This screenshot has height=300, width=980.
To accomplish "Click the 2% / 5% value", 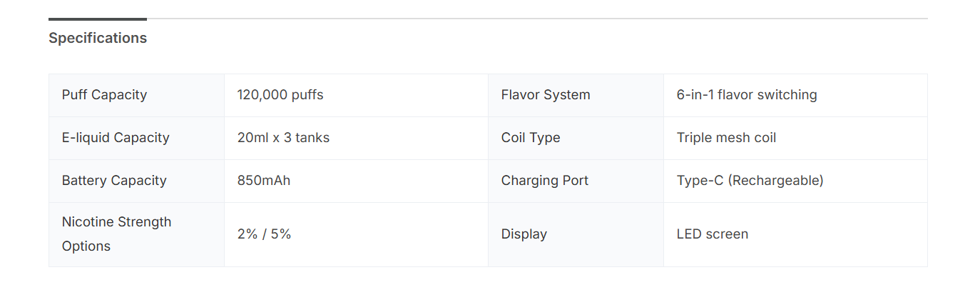I will pyautogui.click(x=264, y=234).
